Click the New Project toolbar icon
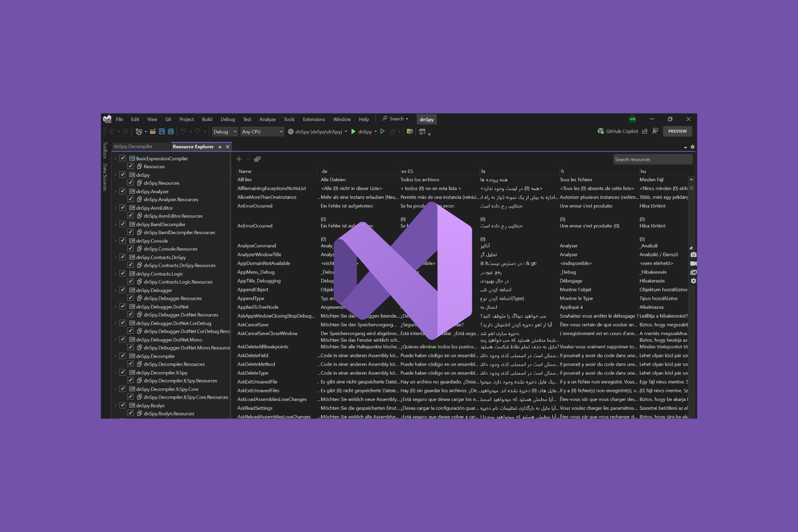Image resolution: width=798 pixels, height=532 pixels. click(x=139, y=132)
